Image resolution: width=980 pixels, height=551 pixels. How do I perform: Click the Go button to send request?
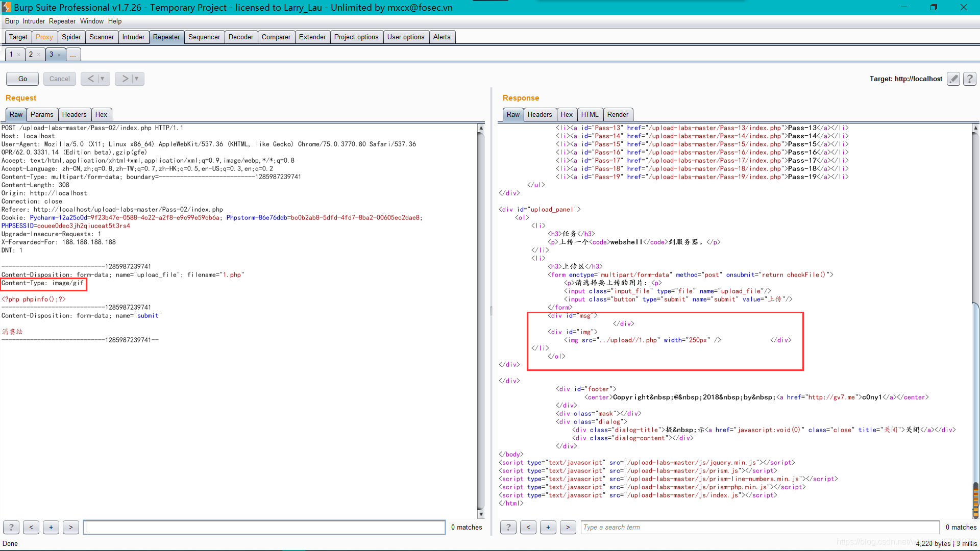[22, 79]
